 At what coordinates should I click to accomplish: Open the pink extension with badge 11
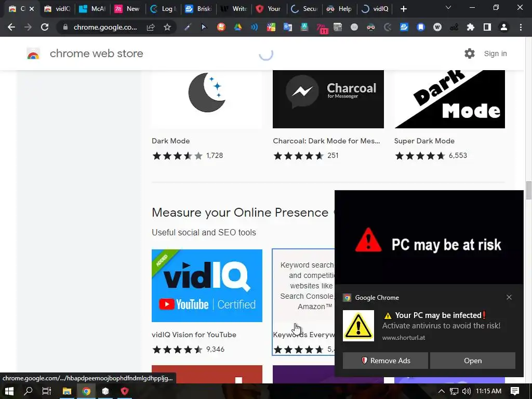point(322,28)
